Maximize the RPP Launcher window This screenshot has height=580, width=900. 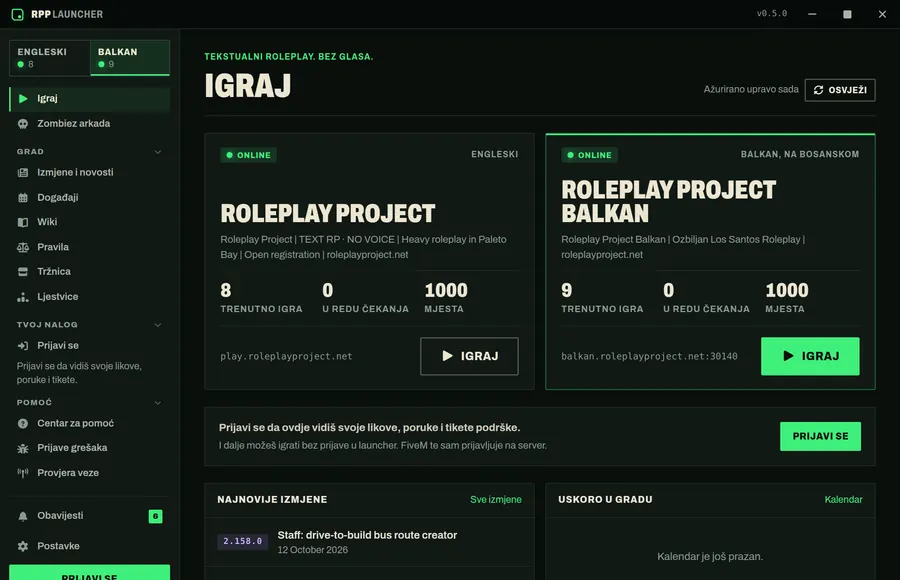click(847, 14)
